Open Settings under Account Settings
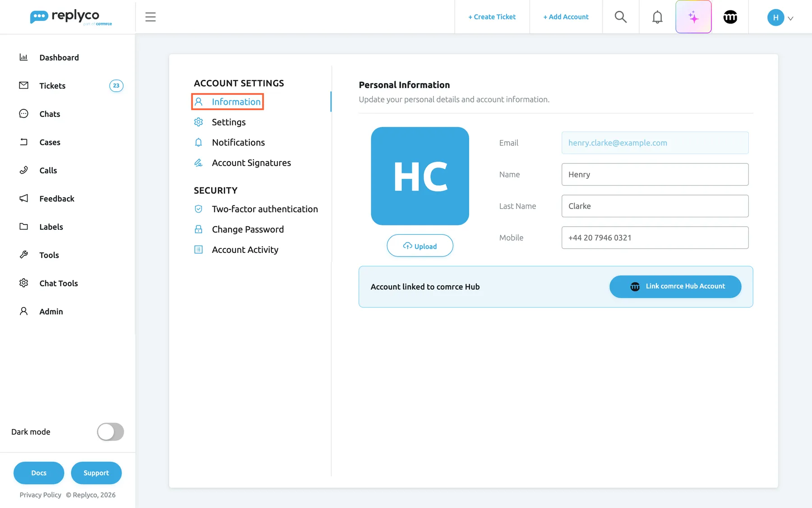The width and height of the screenshot is (812, 508). coord(220,122)
